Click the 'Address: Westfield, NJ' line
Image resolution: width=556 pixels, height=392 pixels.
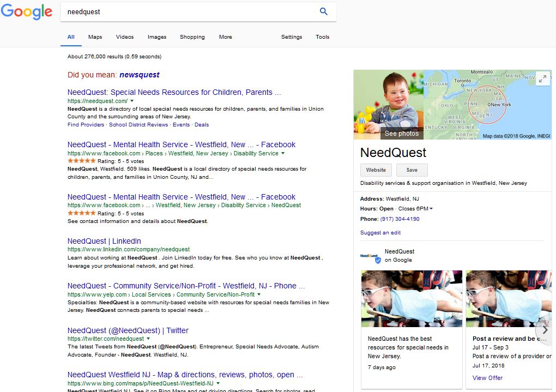click(x=390, y=198)
